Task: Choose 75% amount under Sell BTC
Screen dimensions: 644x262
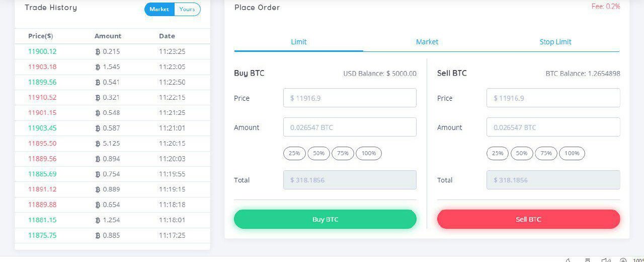Action: click(546, 153)
